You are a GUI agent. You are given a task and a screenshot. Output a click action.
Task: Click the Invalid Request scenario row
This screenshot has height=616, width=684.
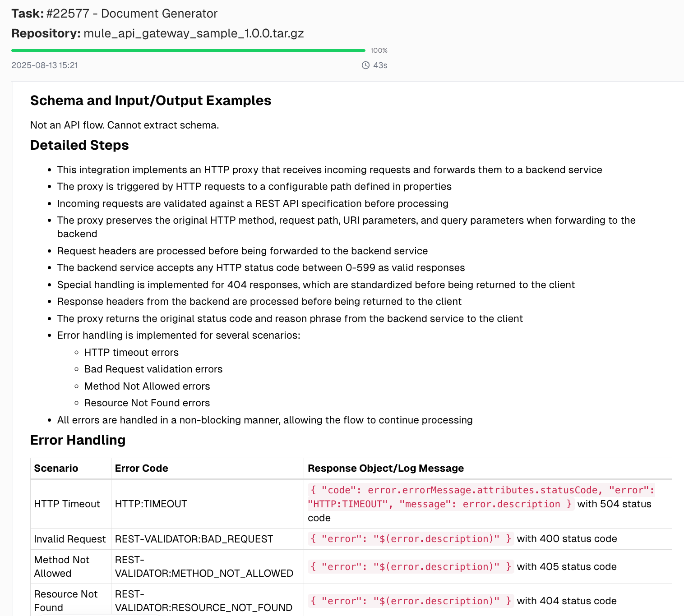[69, 539]
